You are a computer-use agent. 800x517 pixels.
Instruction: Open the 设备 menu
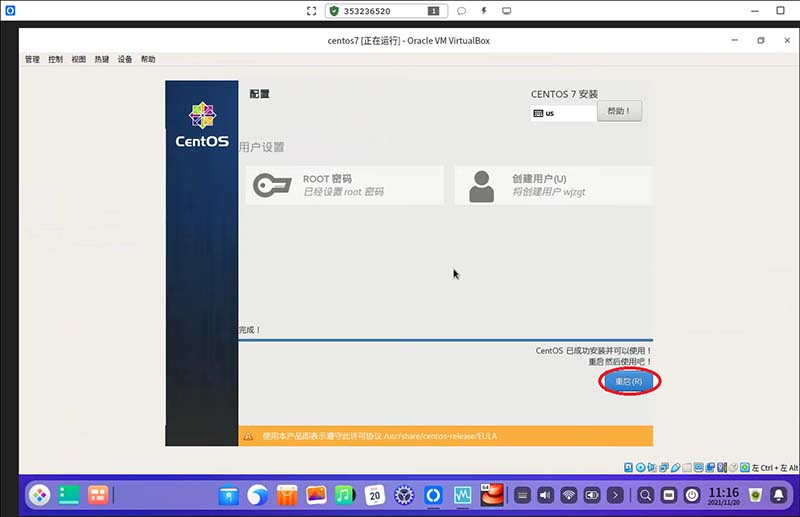125,59
